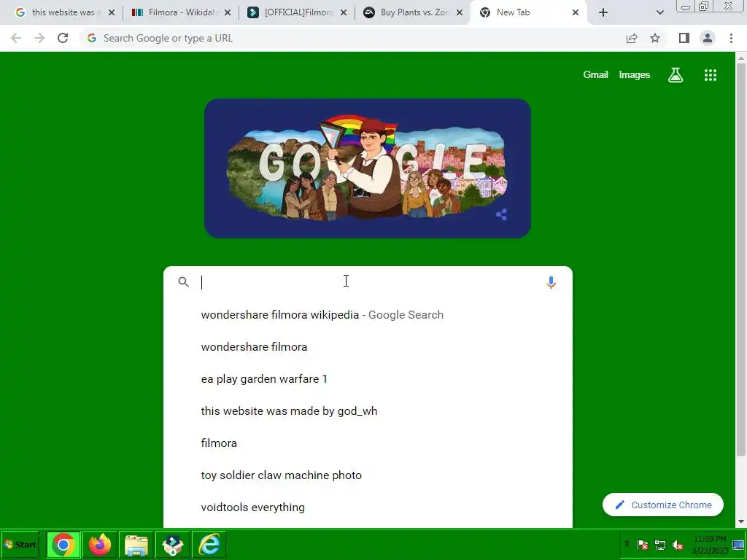747x560 pixels.
Task: Open a new tab with plus button
Action: point(603,12)
